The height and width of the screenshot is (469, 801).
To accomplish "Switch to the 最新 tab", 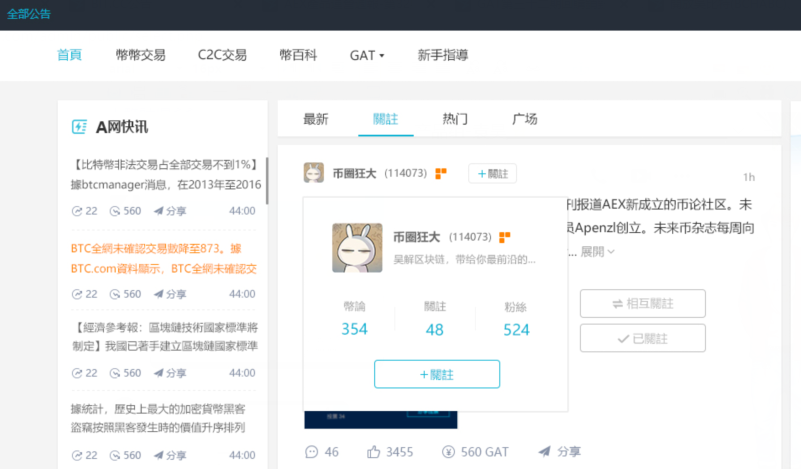I will click(315, 119).
